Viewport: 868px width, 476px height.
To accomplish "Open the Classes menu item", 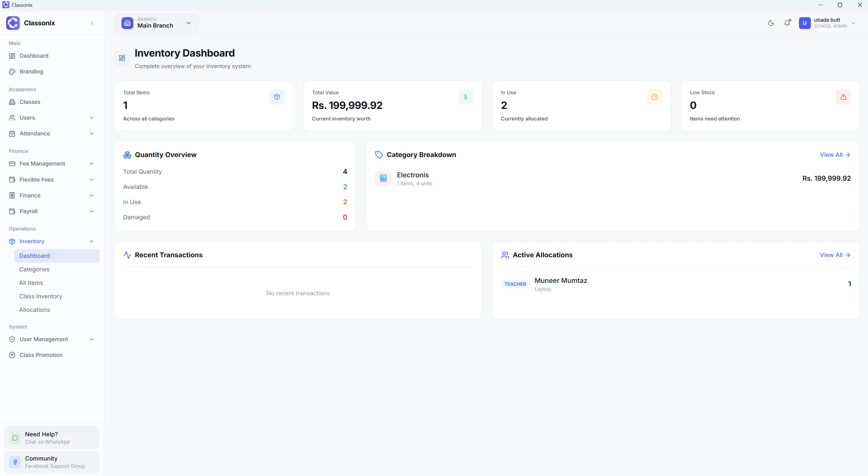I will (x=52, y=102).
